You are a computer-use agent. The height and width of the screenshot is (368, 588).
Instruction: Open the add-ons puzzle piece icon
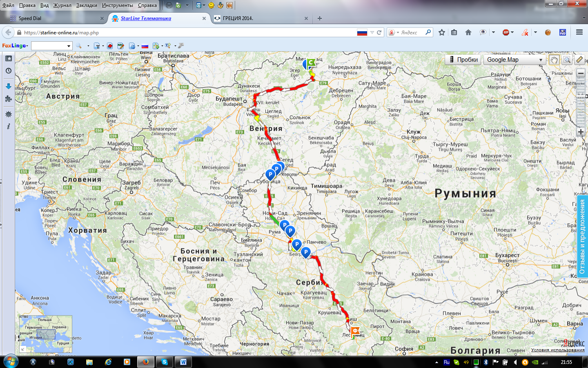(8, 99)
